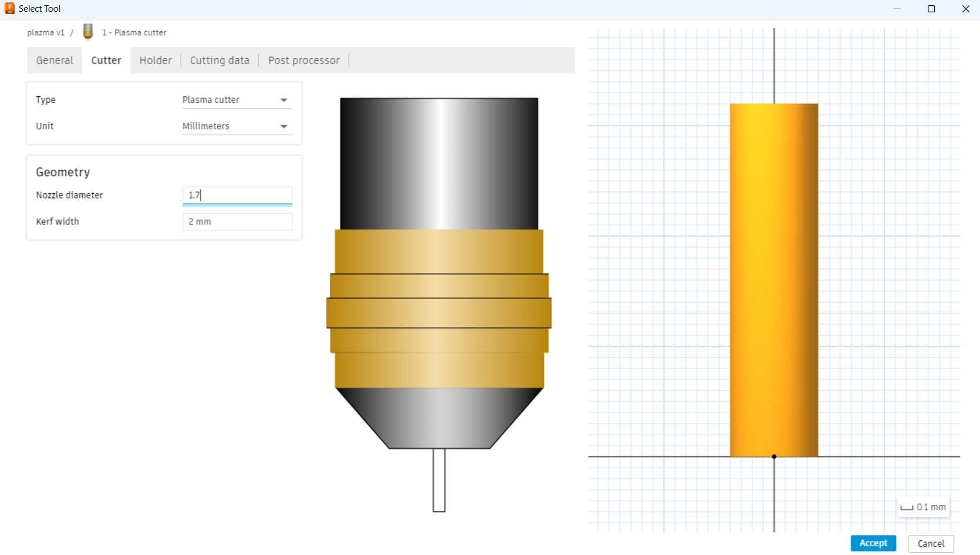Click the Accept button

coord(873,543)
